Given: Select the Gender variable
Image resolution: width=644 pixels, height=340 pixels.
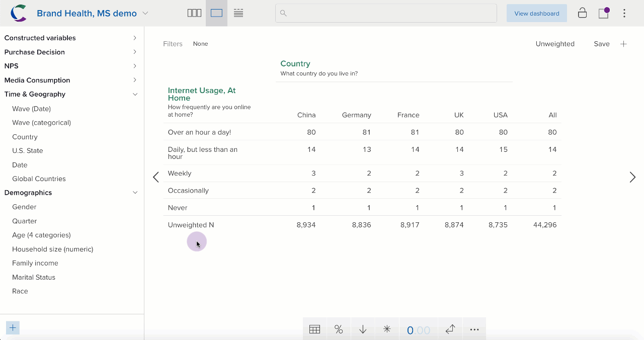Looking at the screenshot, I should (x=24, y=207).
